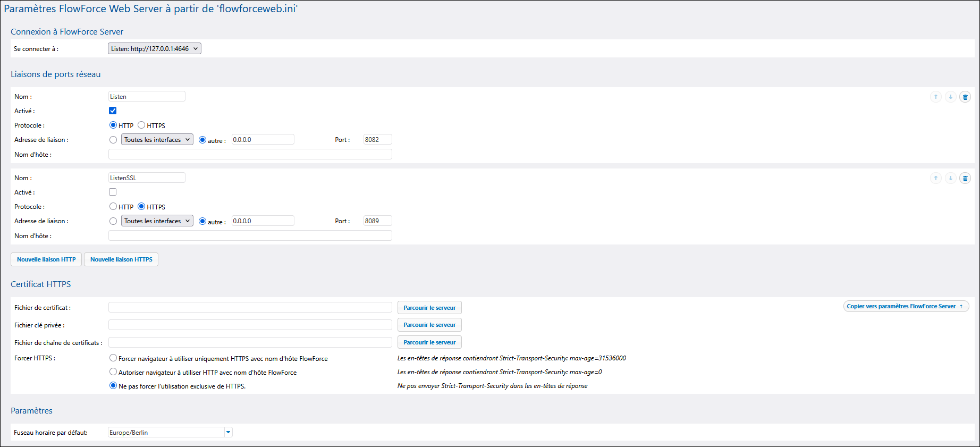Delete the ListenSSL binding with trash icon

[x=965, y=178]
